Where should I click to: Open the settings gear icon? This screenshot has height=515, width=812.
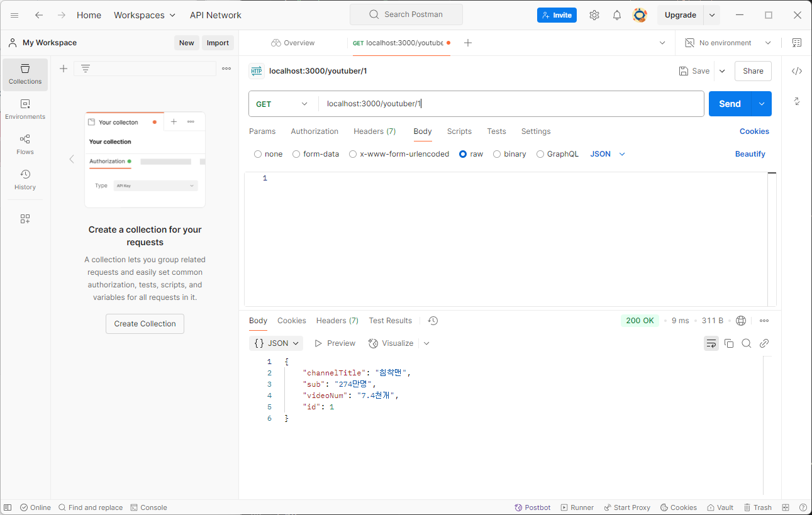coord(594,15)
